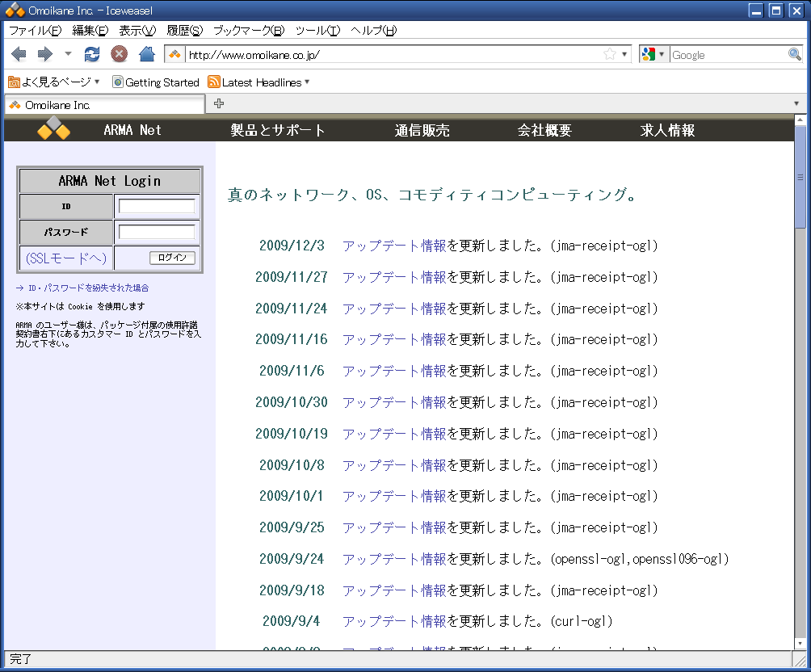Go to the Home page icon

[x=146, y=54]
